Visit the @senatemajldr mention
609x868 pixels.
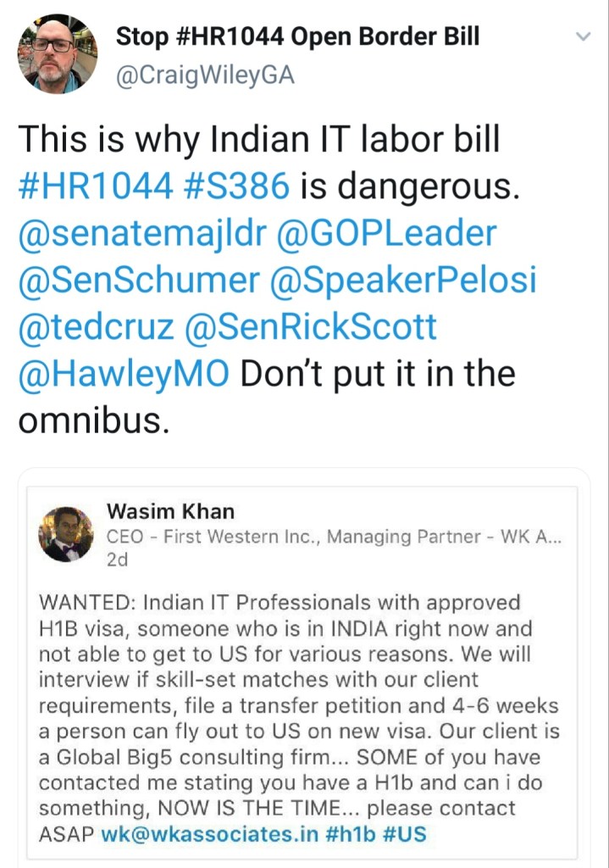click(141, 233)
